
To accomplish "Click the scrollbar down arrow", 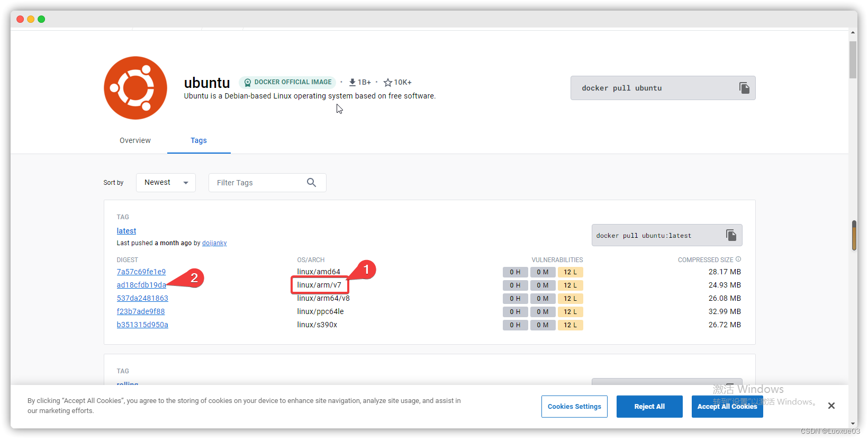I will (x=853, y=424).
